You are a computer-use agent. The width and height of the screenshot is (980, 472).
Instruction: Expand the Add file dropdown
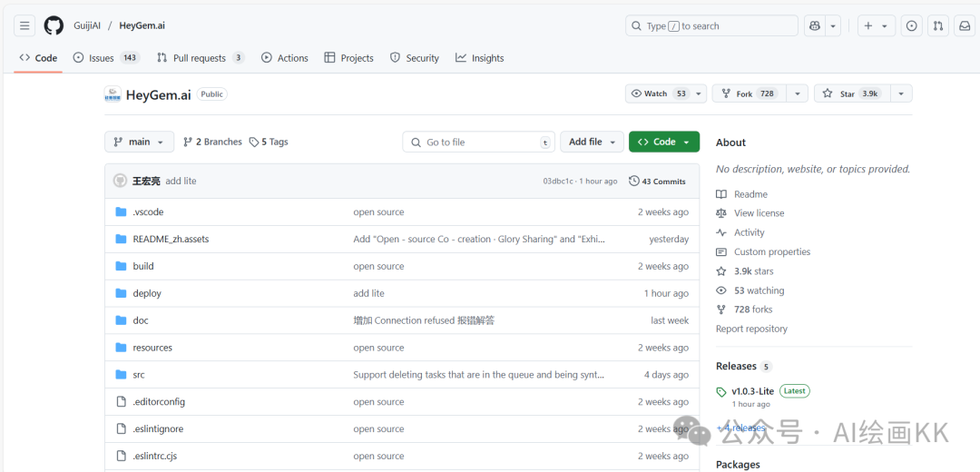(592, 142)
